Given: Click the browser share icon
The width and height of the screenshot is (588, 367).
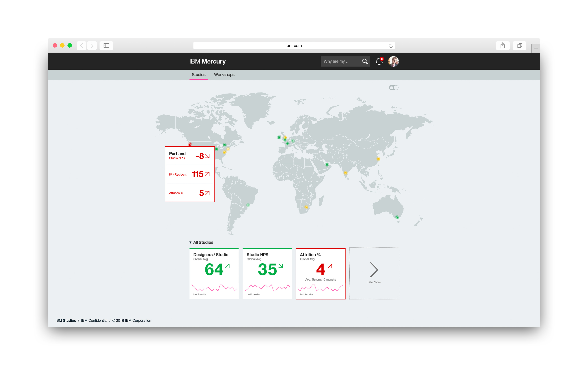Looking at the screenshot, I should (x=502, y=46).
